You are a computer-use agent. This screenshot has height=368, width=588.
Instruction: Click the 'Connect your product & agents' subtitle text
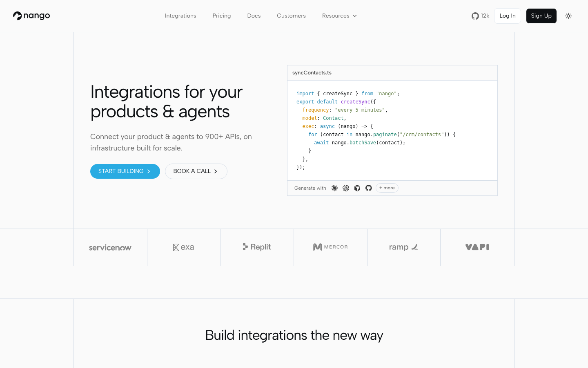click(x=171, y=142)
